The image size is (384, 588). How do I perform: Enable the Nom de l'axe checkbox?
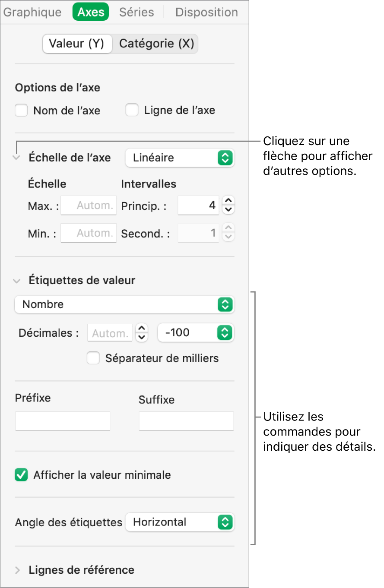(21, 111)
